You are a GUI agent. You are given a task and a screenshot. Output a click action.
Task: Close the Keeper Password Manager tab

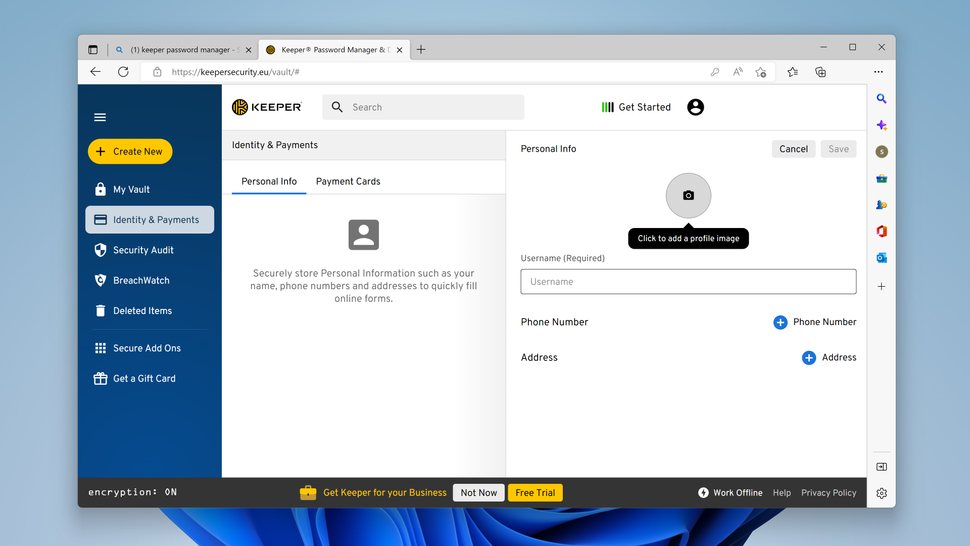point(400,49)
